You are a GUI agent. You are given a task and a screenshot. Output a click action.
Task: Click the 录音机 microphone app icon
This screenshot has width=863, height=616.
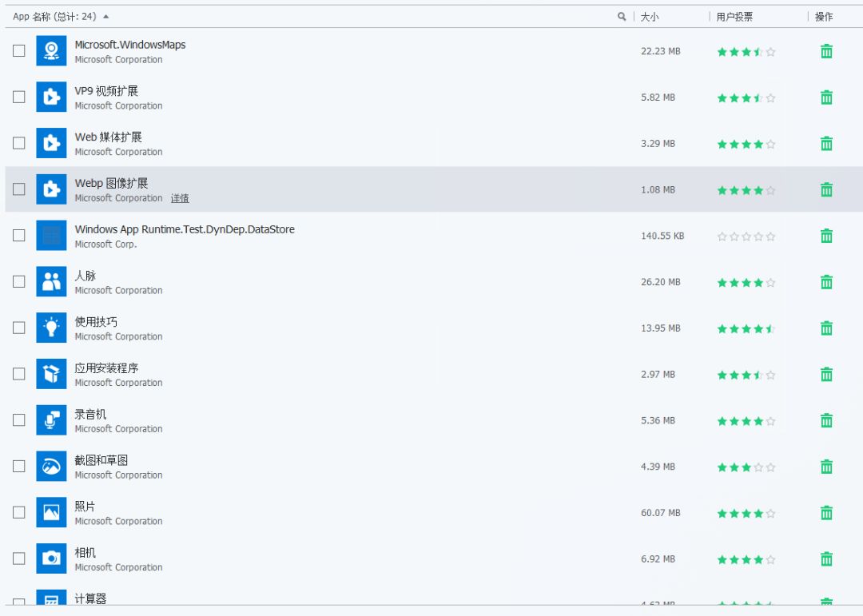click(51, 420)
